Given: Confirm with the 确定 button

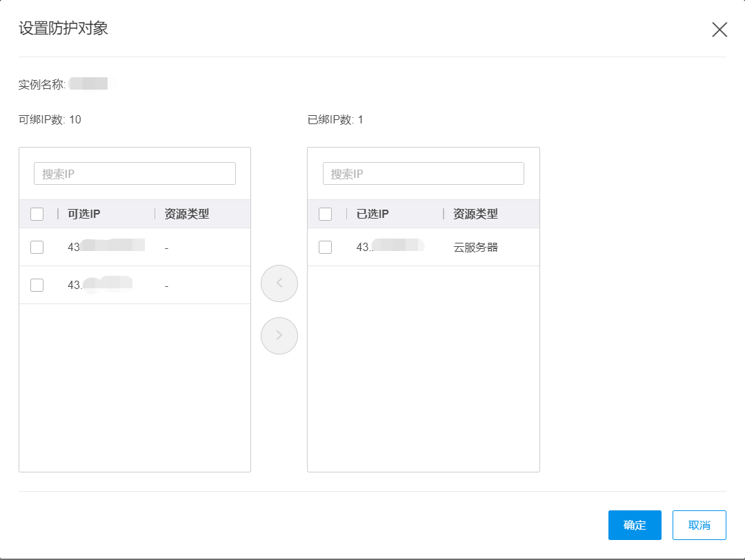Looking at the screenshot, I should coord(635,525).
